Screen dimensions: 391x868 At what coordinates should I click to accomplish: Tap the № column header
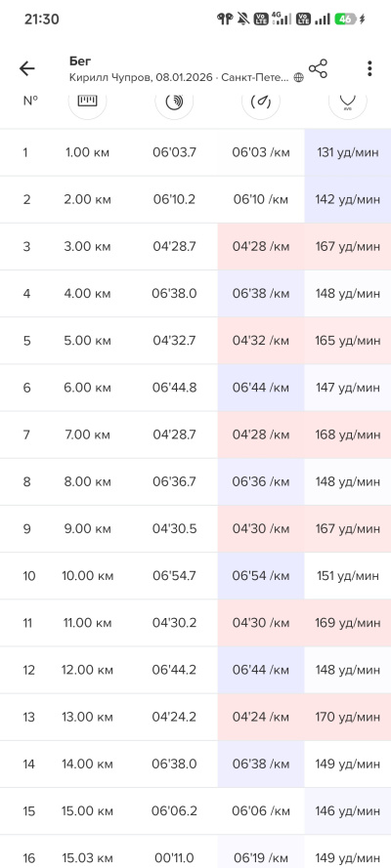(30, 101)
